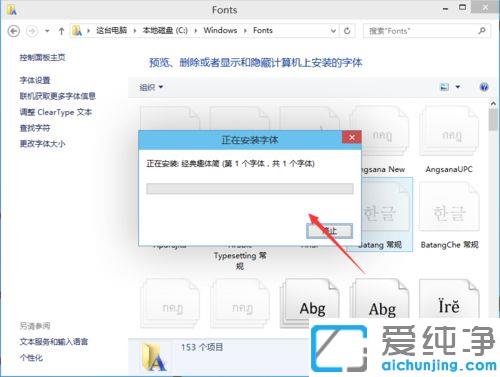Screen dimensions: 500x377
Task: Select 这台电脑 in the address path
Action: (x=111, y=30)
